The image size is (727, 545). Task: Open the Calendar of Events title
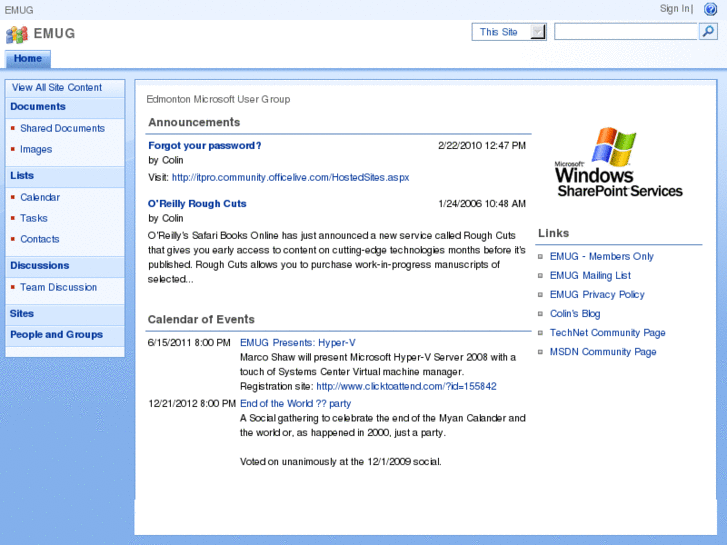[201, 320]
